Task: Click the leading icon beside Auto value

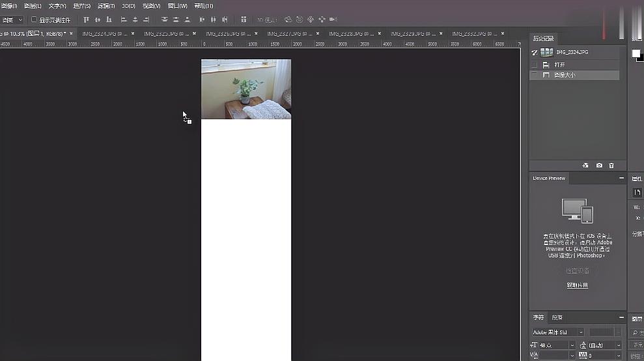Action: point(583,345)
